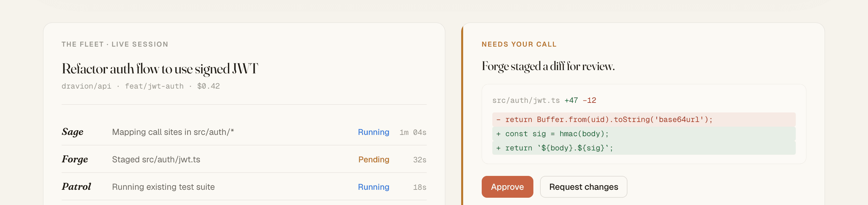Select the Patrol agent name
The height and width of the screenshot is (205, 868).
tap(76, 186)
